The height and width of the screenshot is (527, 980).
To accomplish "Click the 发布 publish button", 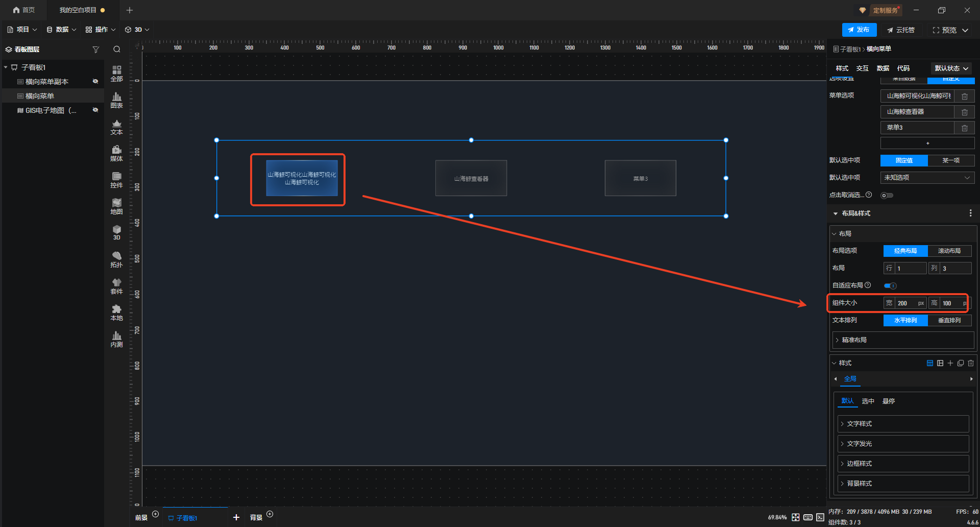I will click(859, 30).
